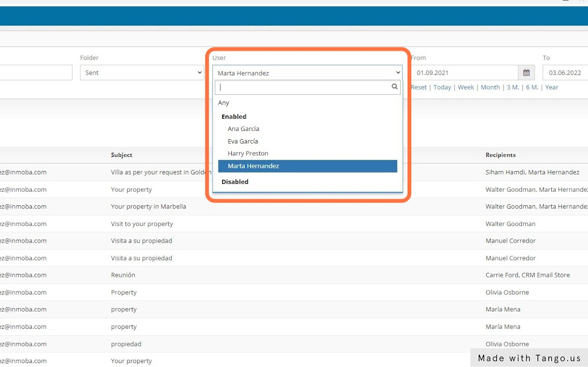Focus the user search text box

tap(304, 87)
